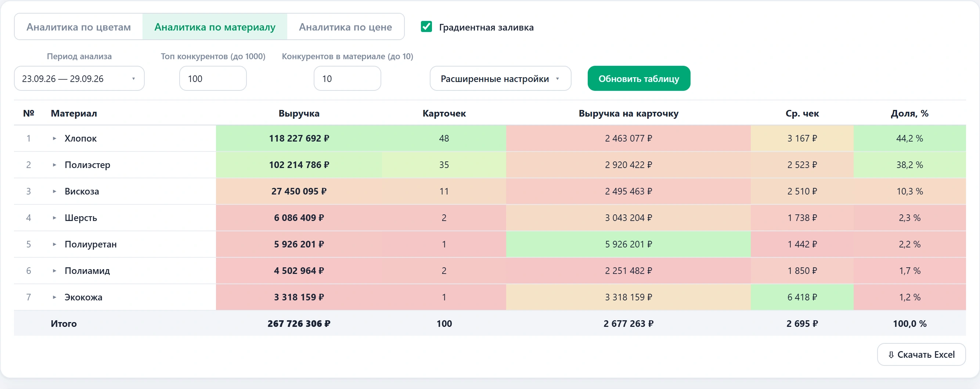The width and height of the screenshot is (980, 389).
Task: Open Расширенные настройки dropdown
Action: click(x=500, y=78)
